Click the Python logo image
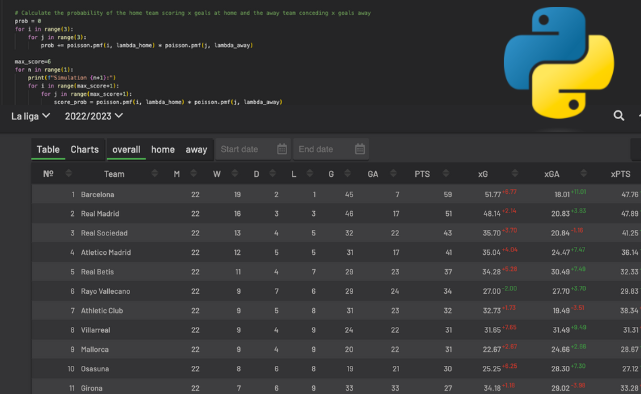The image size is (641, 394). click(559, 63)
